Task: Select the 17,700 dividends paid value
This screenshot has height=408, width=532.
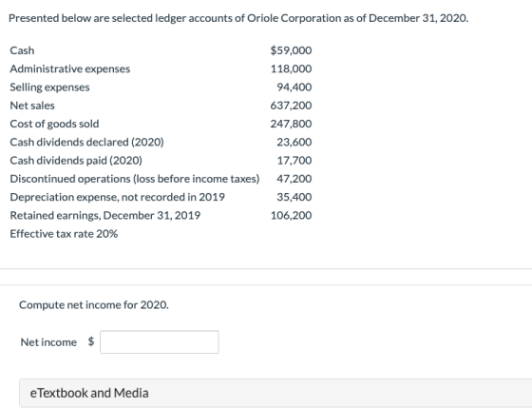Action: [294, 161]
